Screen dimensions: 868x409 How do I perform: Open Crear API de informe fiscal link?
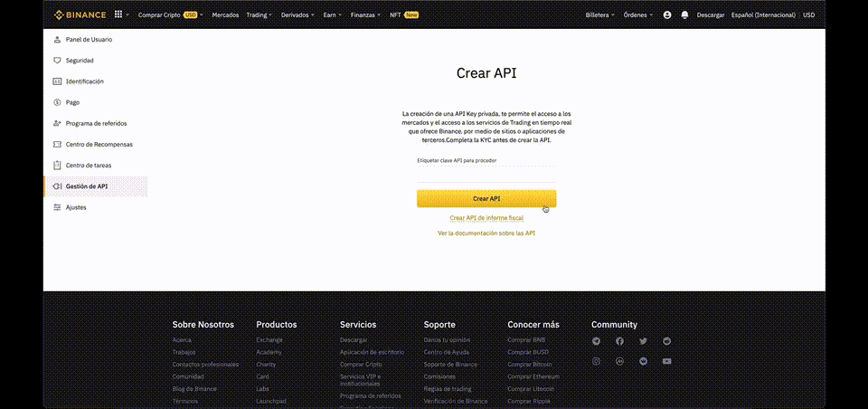(486, 218)
